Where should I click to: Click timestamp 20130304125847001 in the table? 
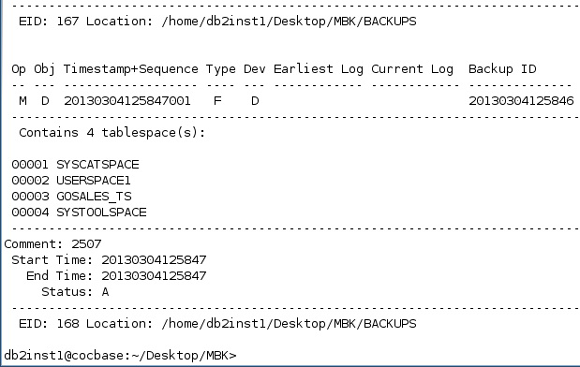127,101
